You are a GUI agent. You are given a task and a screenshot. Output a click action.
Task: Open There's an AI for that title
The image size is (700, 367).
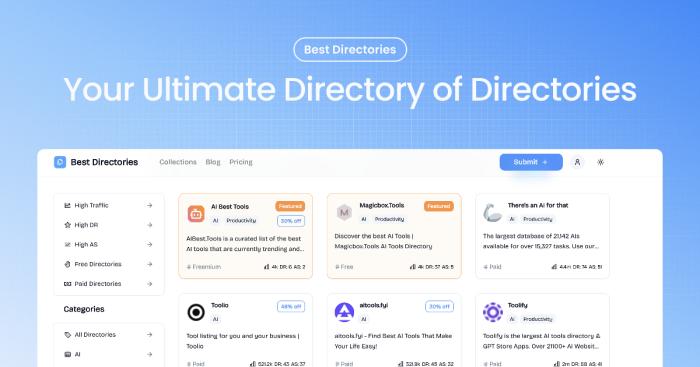538,205
